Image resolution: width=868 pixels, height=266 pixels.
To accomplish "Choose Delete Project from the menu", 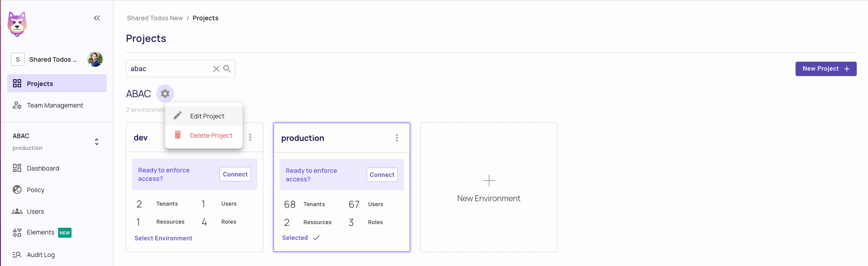I will point(211,135).
